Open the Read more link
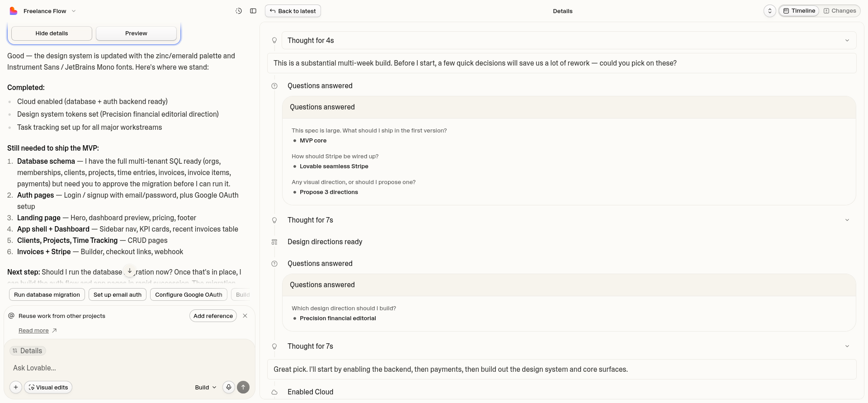868x403 pixels. point(38,331)
